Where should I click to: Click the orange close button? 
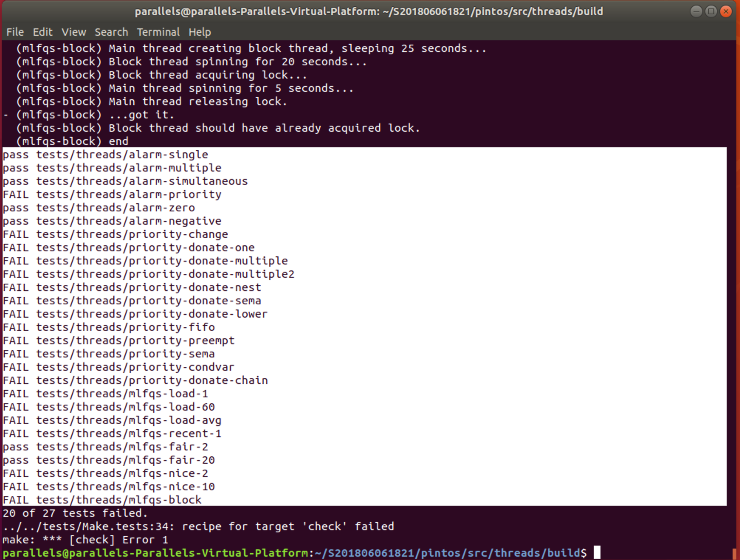[726, 11]
